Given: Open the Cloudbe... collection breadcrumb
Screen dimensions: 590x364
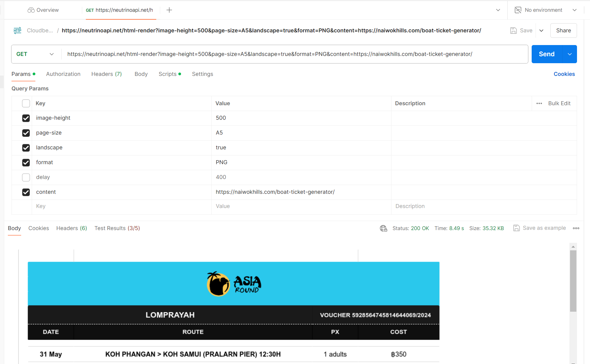Looking at the screenshot, I should coord(40,31).
